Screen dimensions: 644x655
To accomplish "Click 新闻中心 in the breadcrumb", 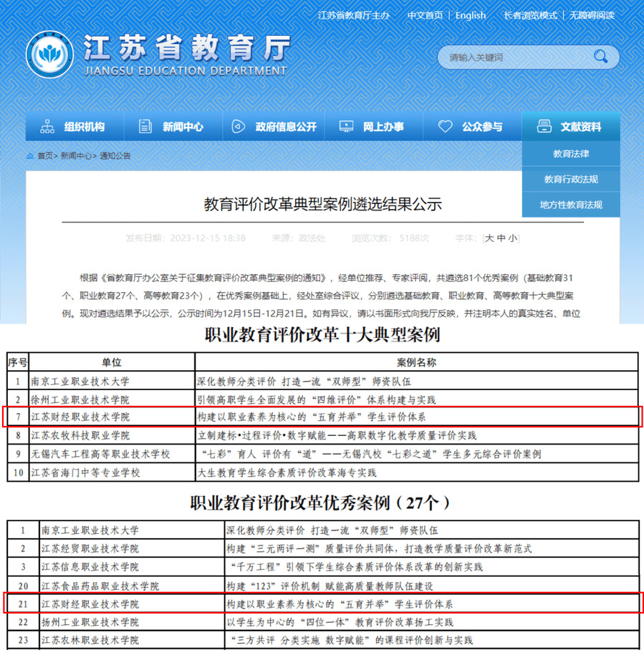I will [x=76, y=156].
